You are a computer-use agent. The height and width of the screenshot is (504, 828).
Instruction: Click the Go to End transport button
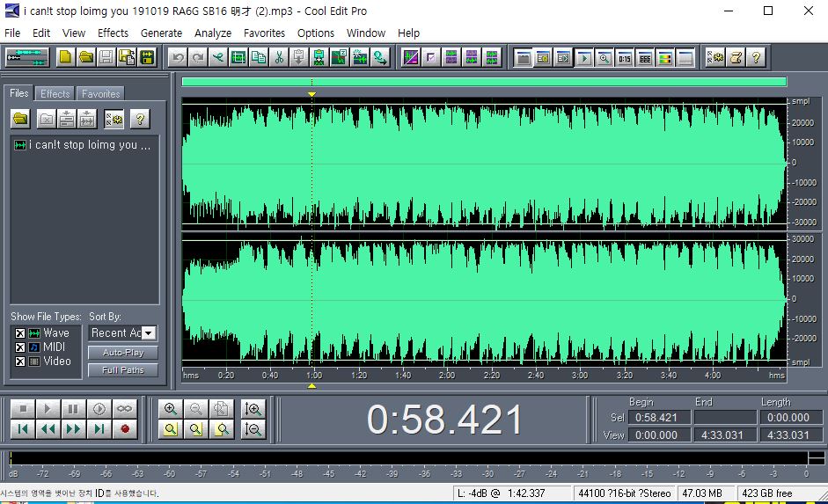click(99, 429)
